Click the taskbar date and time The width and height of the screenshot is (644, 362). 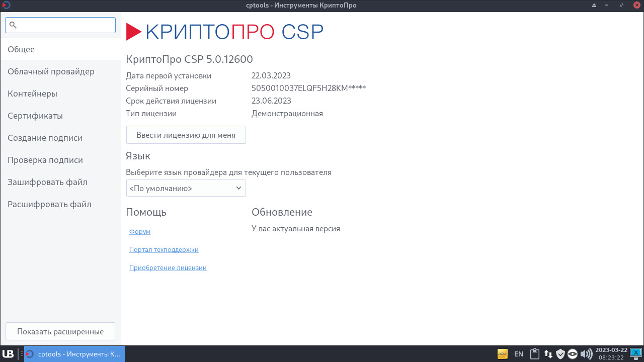coord(611,354)
